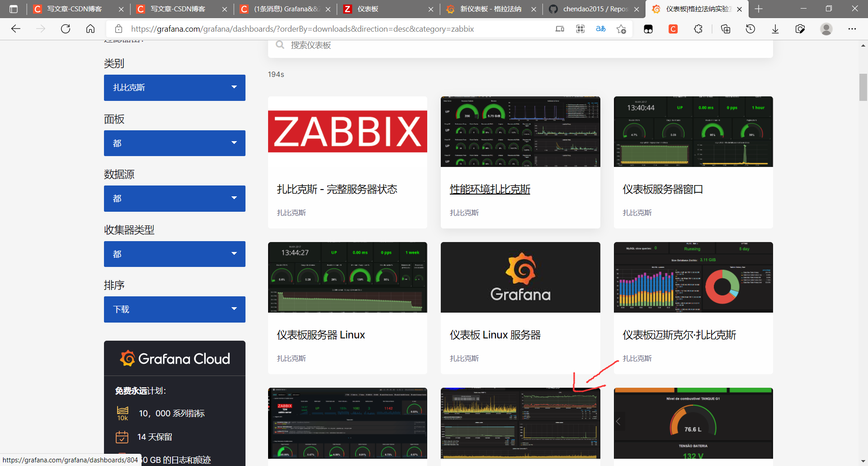
Task: Add this page to favorites
Action: pos(621,29)
